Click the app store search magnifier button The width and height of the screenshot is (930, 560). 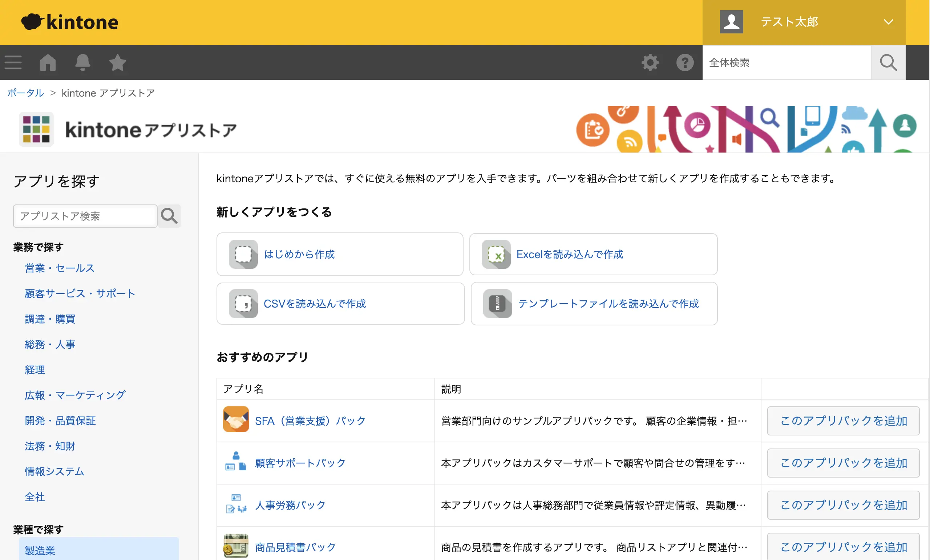169,216
